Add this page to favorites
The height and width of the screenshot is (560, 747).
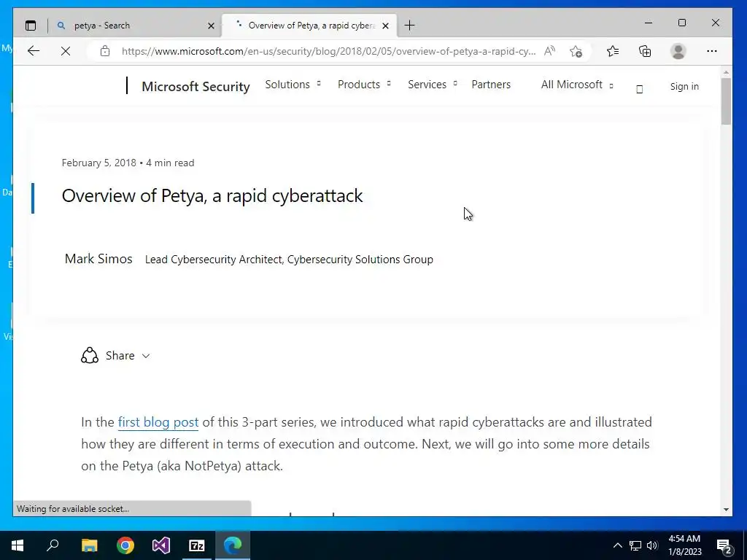pyautogui.click(x=576, y=51)
